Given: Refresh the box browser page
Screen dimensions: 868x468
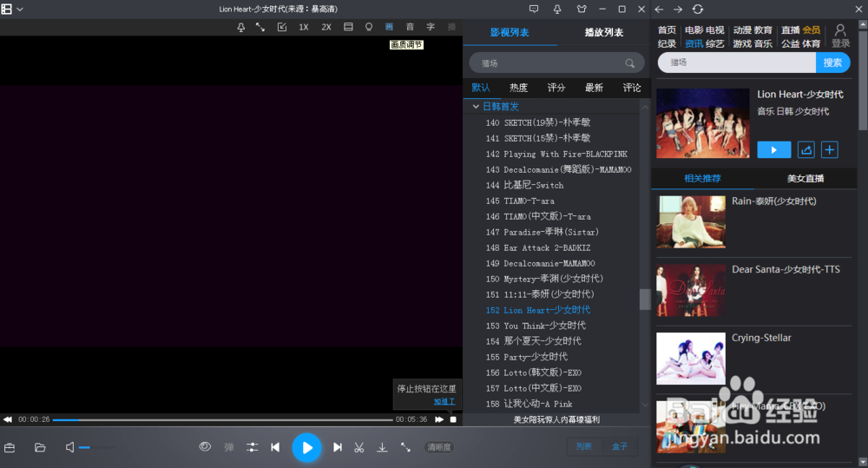Looking at the screenshot, I should pyautogui.click(x=698, y=10).
